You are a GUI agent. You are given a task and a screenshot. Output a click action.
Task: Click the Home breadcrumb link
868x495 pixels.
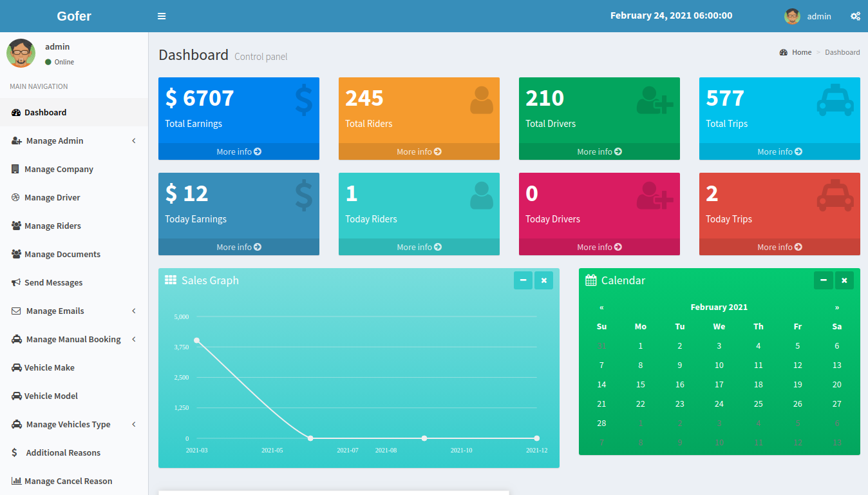click(801, 52)
